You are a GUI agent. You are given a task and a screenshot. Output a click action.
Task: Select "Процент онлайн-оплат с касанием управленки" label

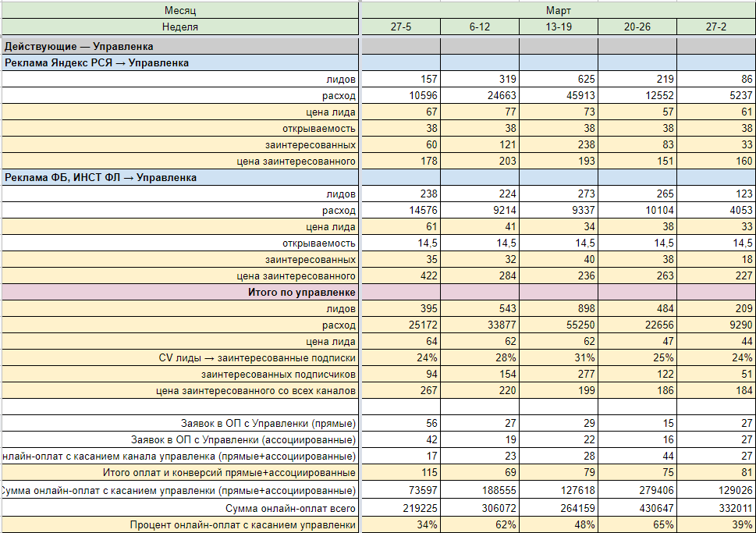coord(243,525)
